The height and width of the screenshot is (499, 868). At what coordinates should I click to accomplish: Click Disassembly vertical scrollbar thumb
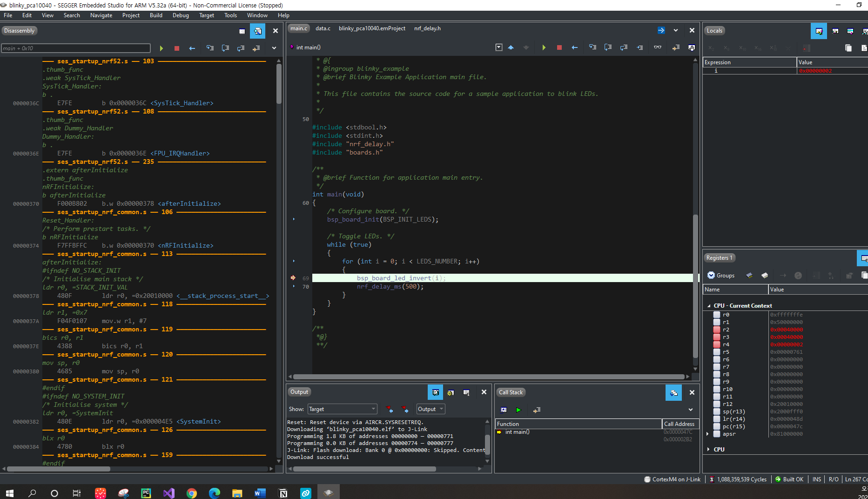click(x=279, y=84)
